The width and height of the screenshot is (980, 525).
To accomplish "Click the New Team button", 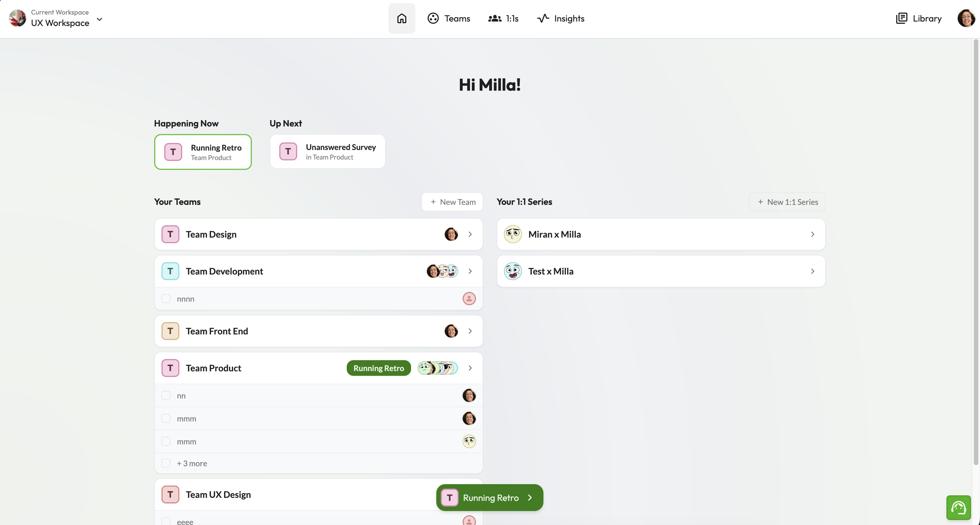I will pos(452,201).
